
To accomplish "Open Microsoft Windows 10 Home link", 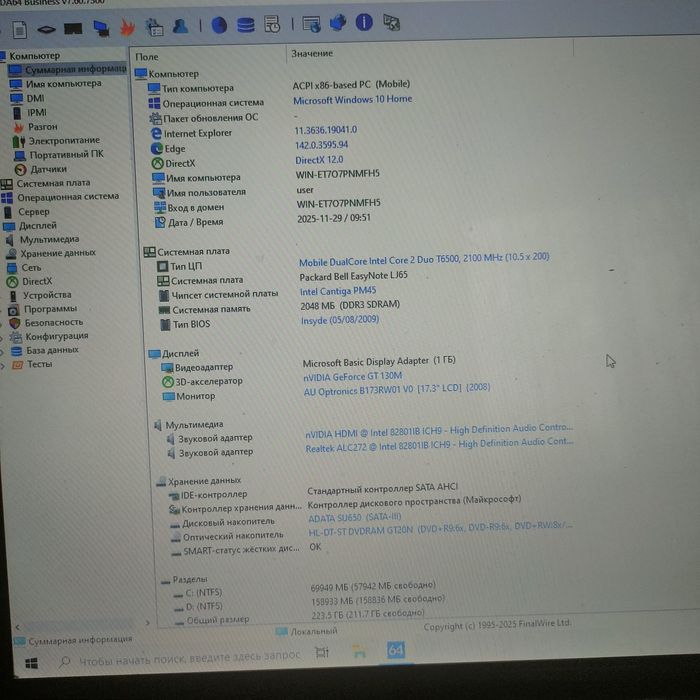I will [353, 99].
